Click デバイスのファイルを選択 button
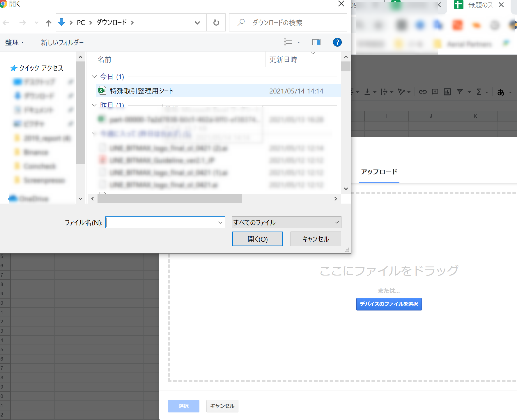 point(389,304)
